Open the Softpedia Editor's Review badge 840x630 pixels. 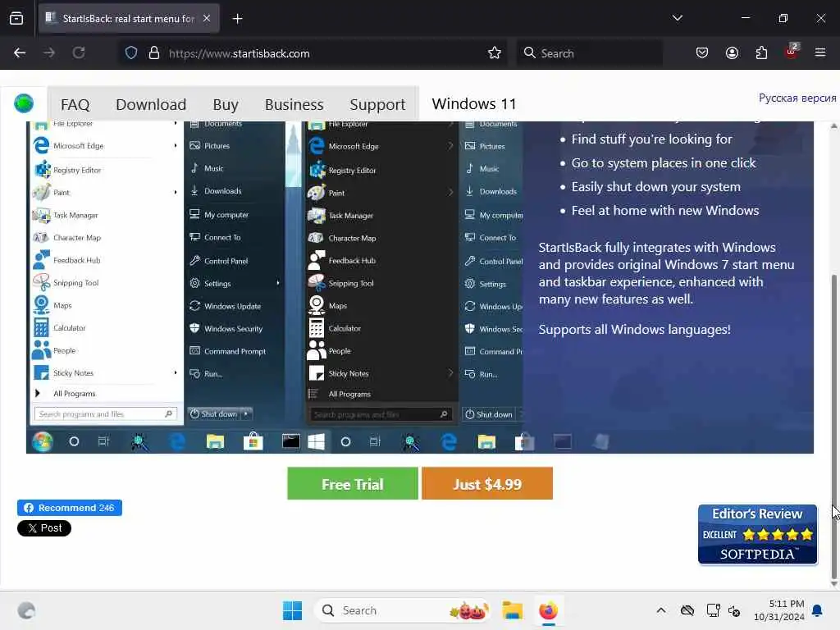(757, 534)
